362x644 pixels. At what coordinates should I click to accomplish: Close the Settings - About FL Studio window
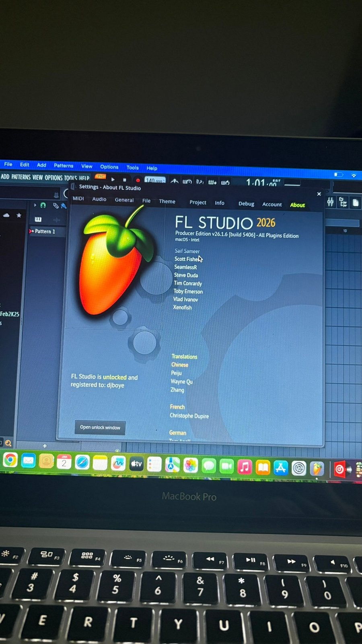point(319,194)
